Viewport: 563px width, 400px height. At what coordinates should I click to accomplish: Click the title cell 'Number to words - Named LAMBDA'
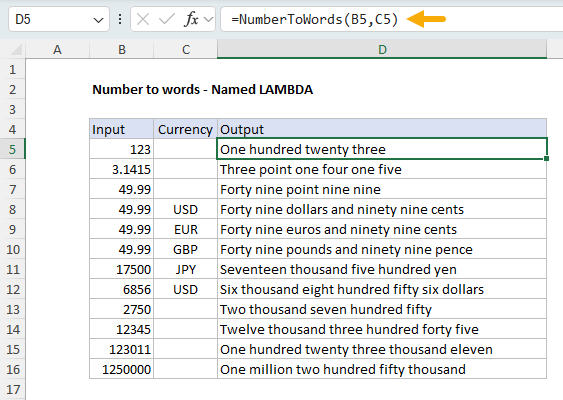(x=203, y=89)
